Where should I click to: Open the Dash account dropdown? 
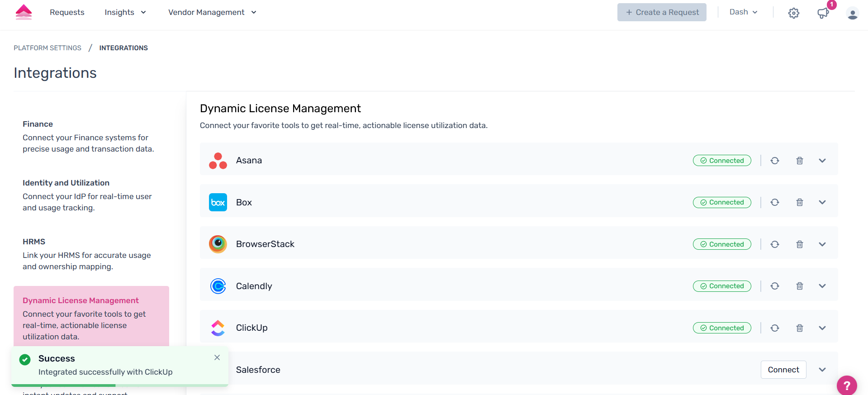[743, 12]
